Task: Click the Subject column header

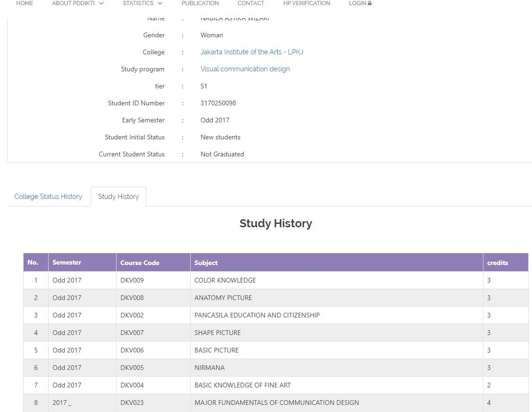Action: (337, 262)
